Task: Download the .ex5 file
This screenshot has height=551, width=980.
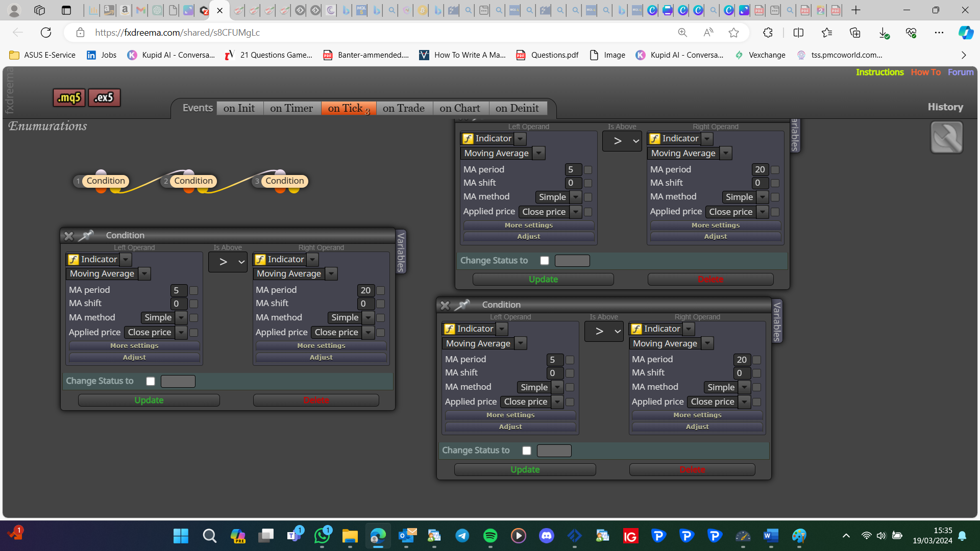Action: pyautogui.click(x=104, y=97)
